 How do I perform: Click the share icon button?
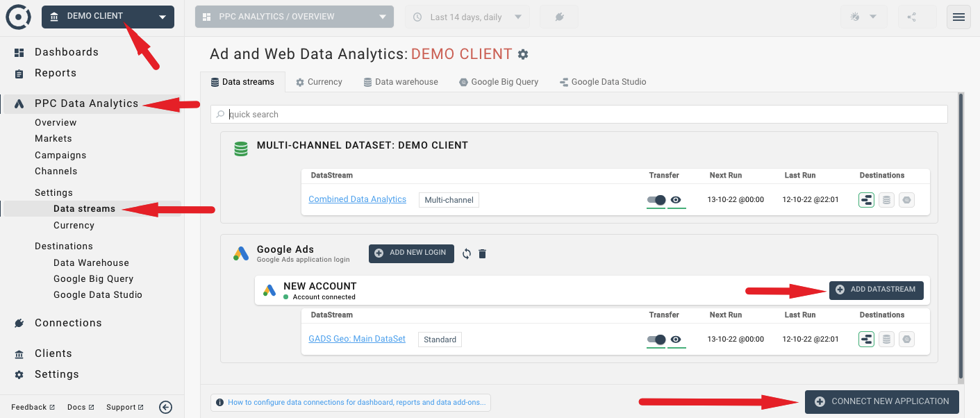click(917, 17)
